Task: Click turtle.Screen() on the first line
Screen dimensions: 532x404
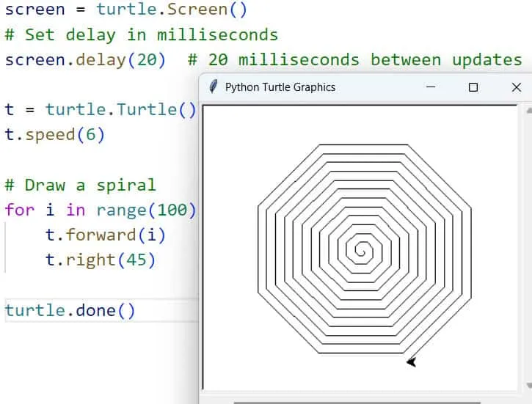Action: (171, 10)
